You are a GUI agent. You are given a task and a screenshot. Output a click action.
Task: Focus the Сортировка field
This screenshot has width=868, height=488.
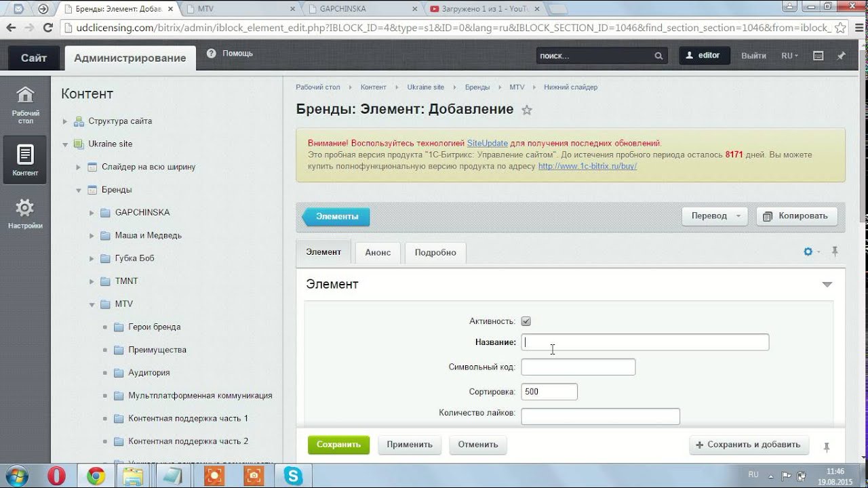pyautogui.click(x=549, y=391)
